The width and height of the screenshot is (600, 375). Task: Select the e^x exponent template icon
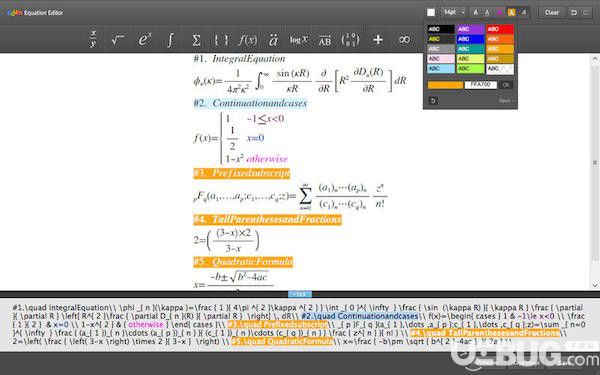(x=145, y=39)
